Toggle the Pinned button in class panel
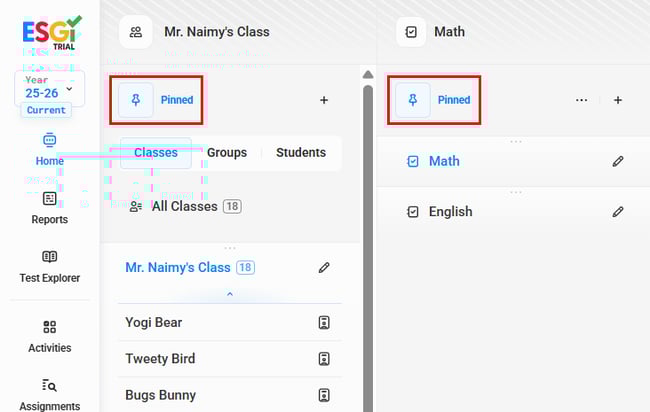650x412 pixels. coord(157,100)
